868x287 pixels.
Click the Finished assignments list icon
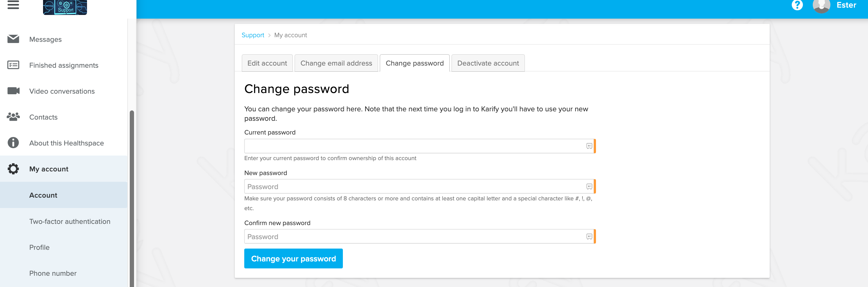pyautogui.click(x=13, y=65)
